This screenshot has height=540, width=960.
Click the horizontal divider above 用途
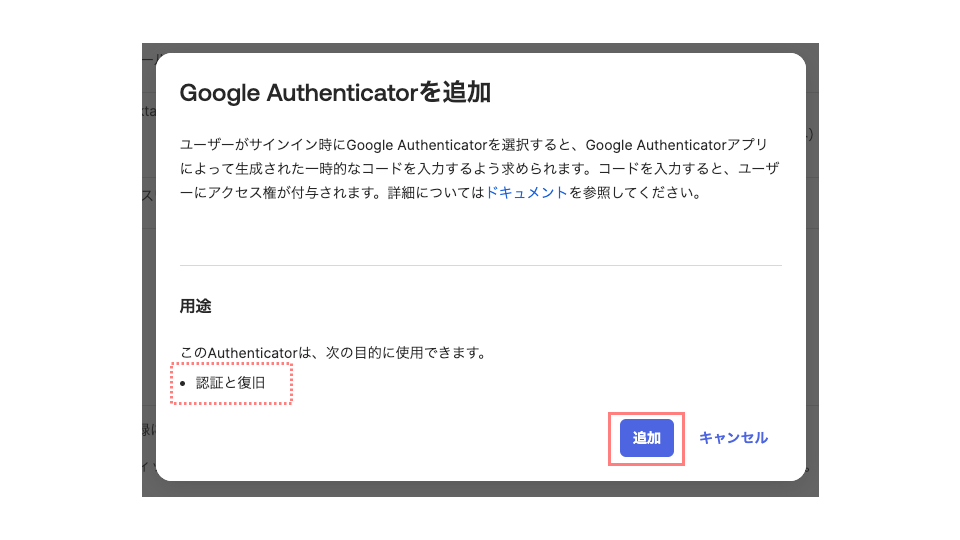(x=480, y=265)
